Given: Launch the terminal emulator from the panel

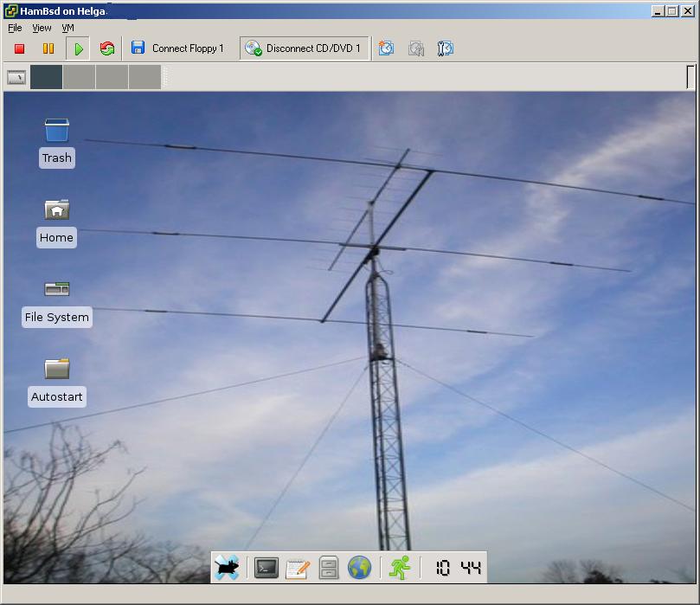Looking at the screenshot, I should 267,568.
